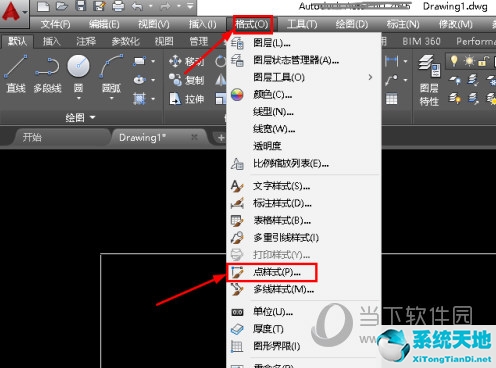The image size is (496, 368).
Task: Open 图层特性 layer properties
Action: tap(429, 81)
